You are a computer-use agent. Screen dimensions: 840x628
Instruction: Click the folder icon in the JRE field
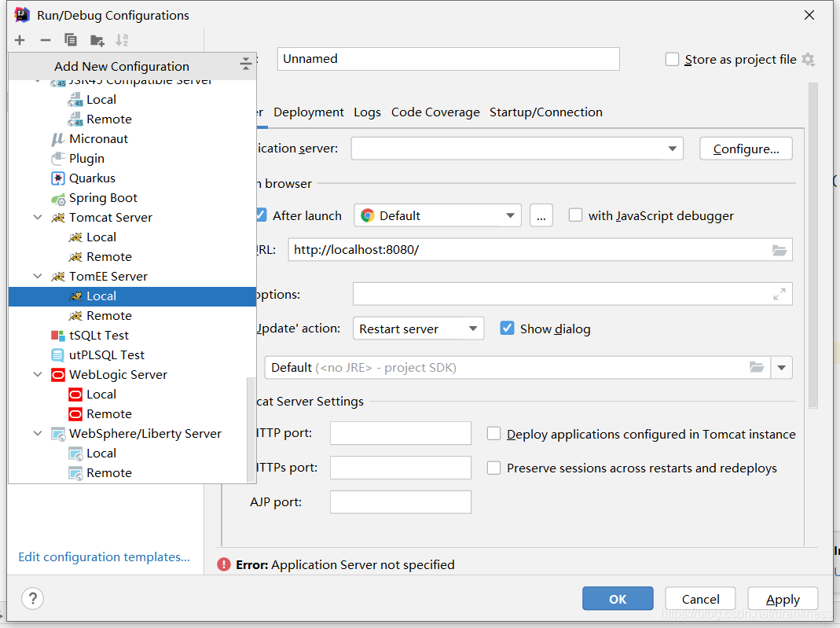(x=757, y=368)
